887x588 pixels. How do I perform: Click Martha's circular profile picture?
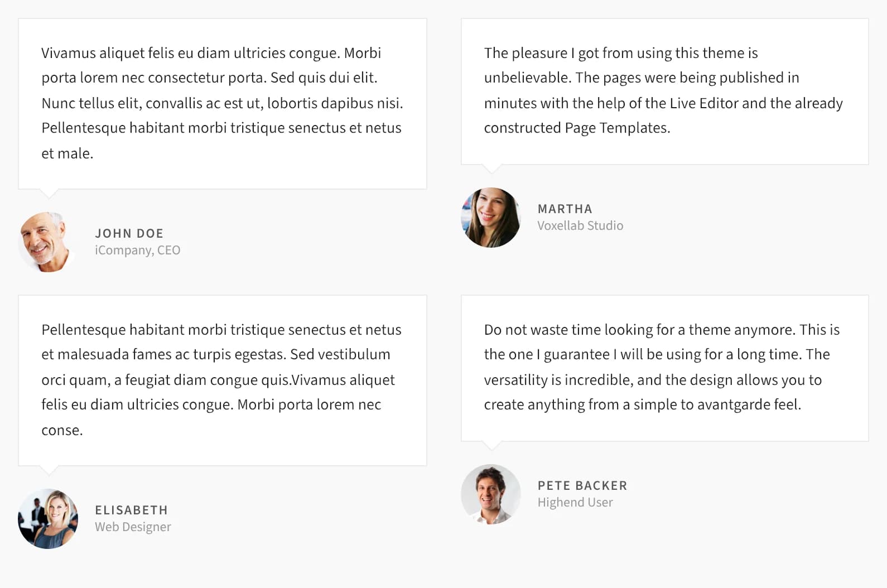tap(491, 218)
